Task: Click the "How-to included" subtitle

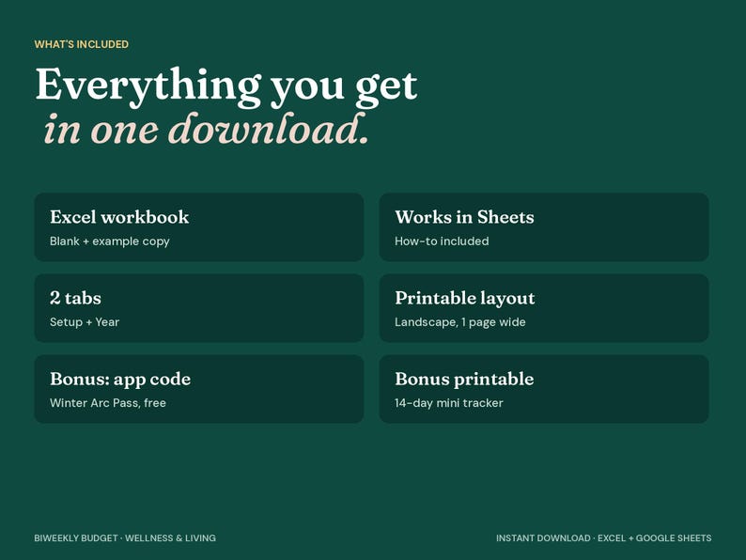Action: point(442,241)
